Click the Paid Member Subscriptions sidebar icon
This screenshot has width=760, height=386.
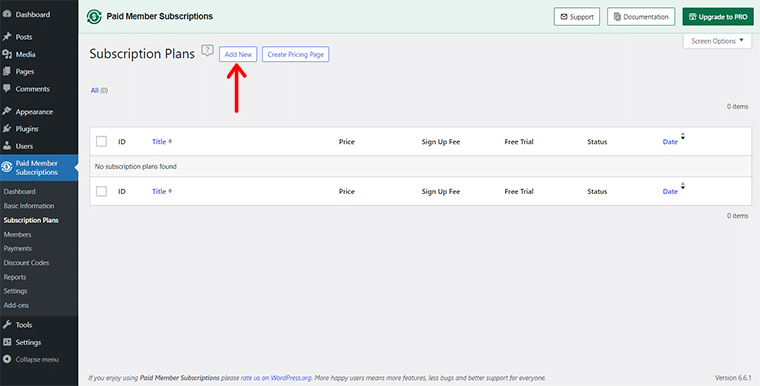tap(7, 167)
